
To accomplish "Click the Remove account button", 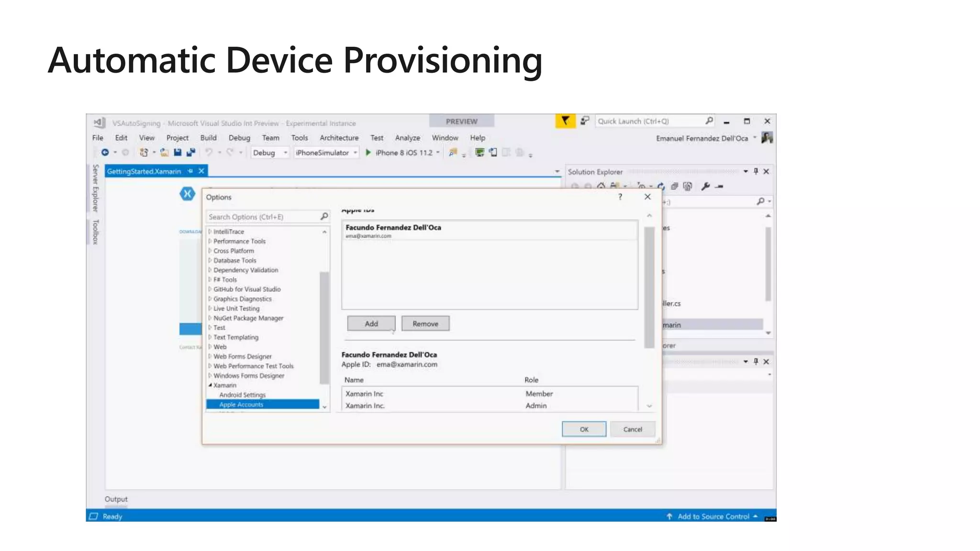I will pyautogui.click(x=425, y=324).
